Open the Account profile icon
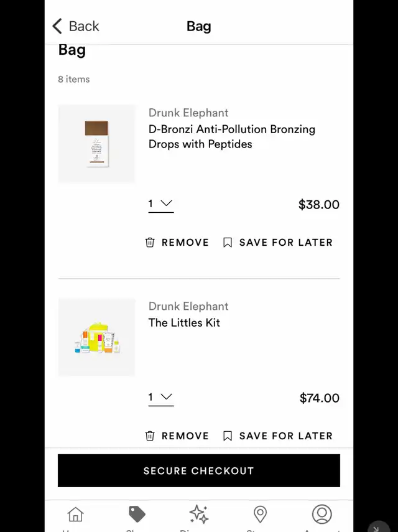Viewport: 398px width, 532px height. [322, 514]
